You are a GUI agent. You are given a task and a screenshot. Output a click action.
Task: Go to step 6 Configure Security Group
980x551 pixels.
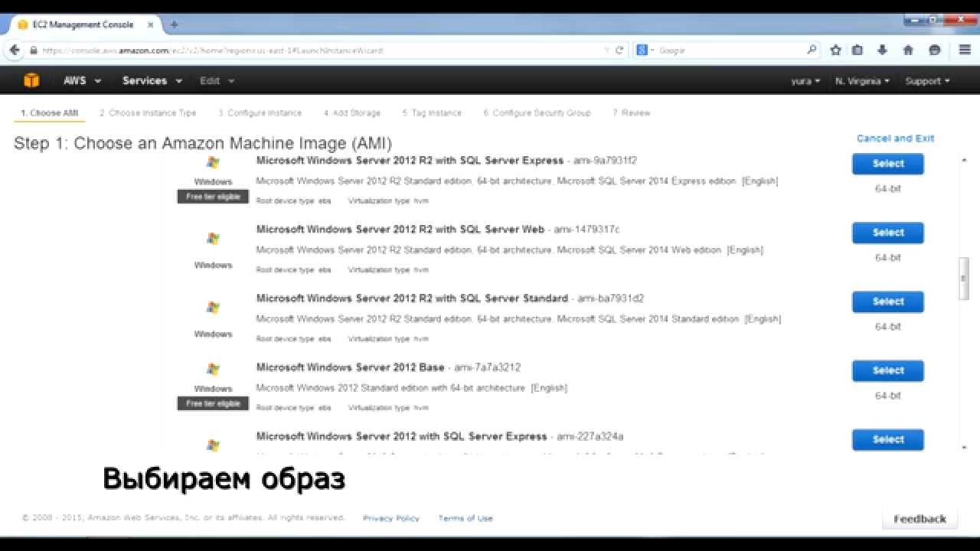click(537, 113)
